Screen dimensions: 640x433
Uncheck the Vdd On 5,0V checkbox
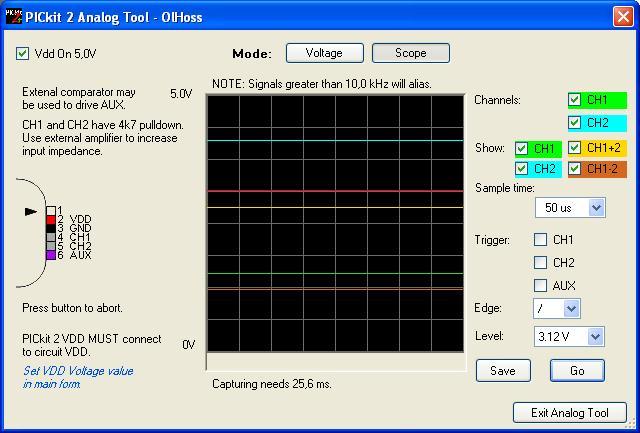pyautogui.click(x=22, y=53)
